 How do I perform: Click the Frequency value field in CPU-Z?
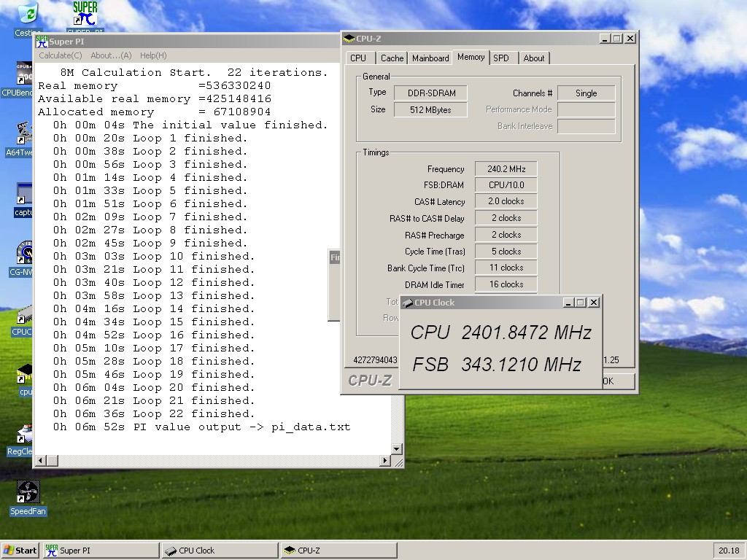(506, 168)
